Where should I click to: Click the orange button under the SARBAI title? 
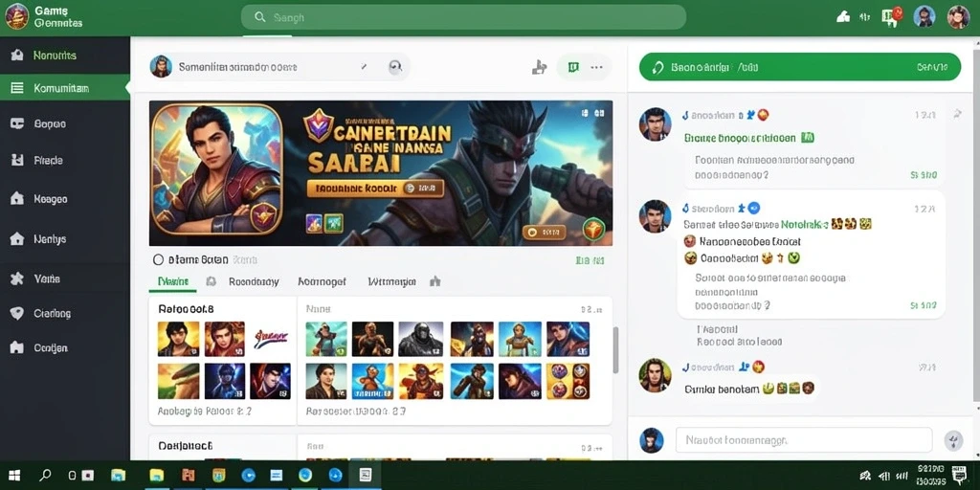tap(375, 188)
